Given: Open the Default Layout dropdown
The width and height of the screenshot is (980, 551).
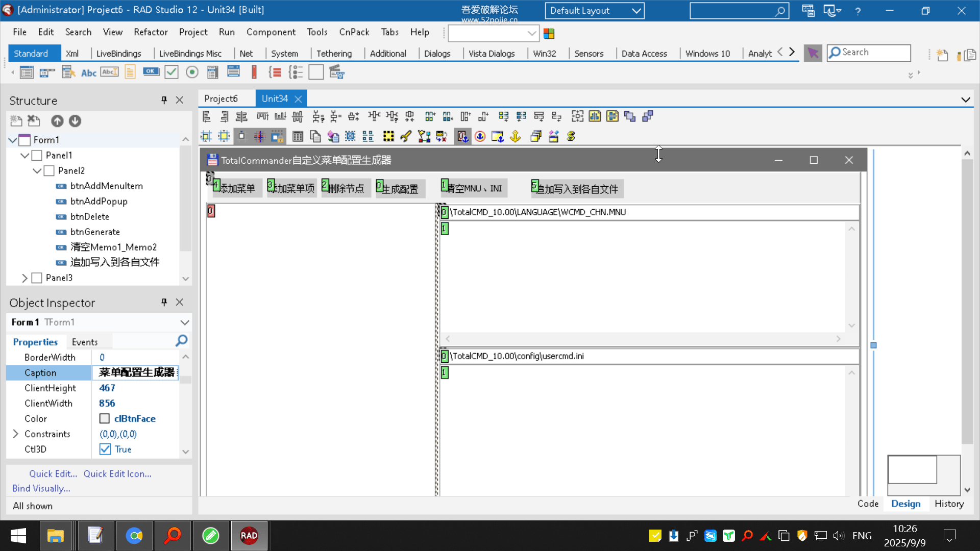Looking at the screenshot, I should 636,11.
